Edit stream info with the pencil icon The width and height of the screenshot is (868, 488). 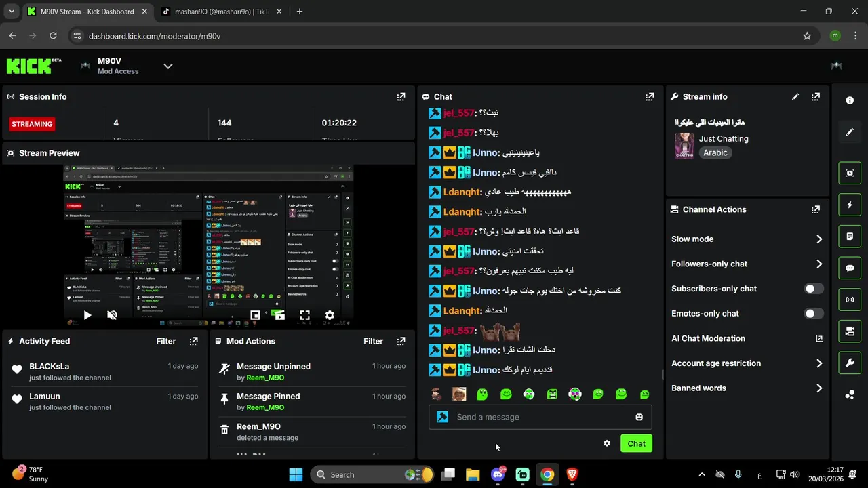click(795, 97)
